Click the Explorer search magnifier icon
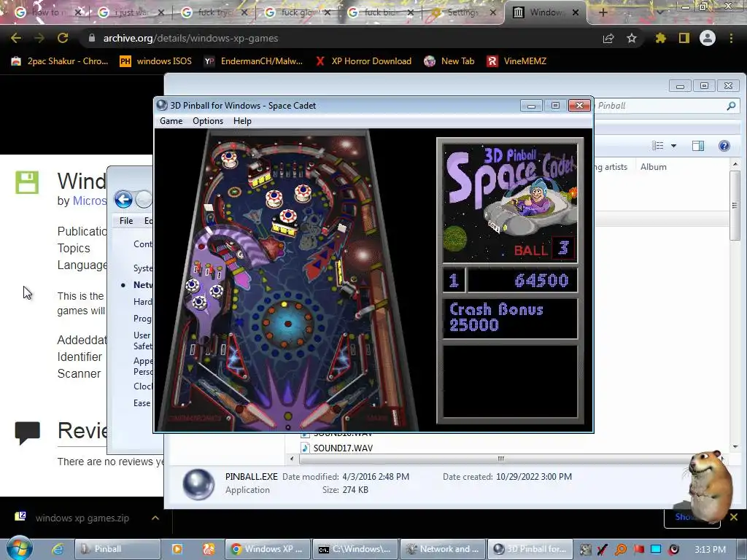Viewport: 747px width, 560px height. click(731, 106)
